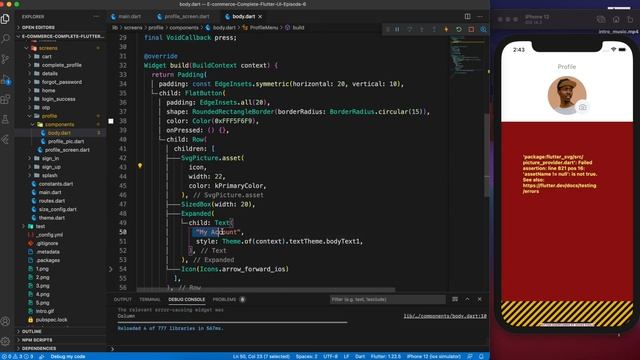
Task: Trigger Flutter Hot Reload lightning icon
Action: (x=446, y=29)
